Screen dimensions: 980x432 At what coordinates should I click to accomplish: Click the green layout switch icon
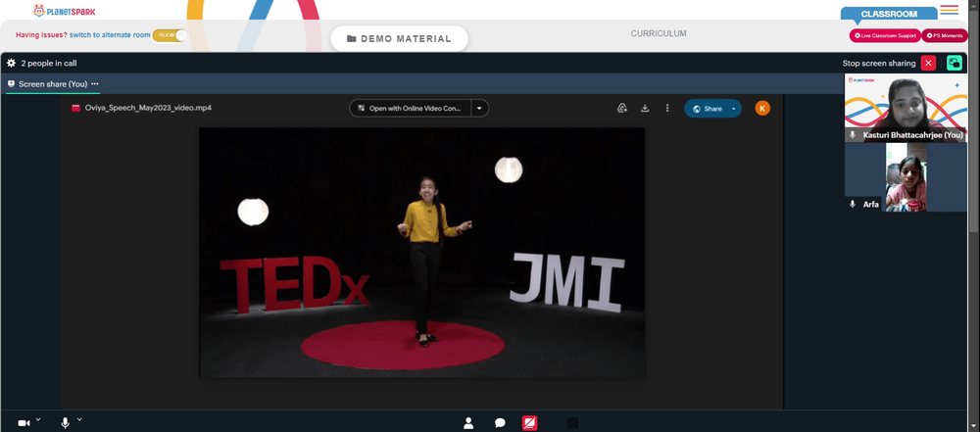pyautogui.click(x=955, y=63)
